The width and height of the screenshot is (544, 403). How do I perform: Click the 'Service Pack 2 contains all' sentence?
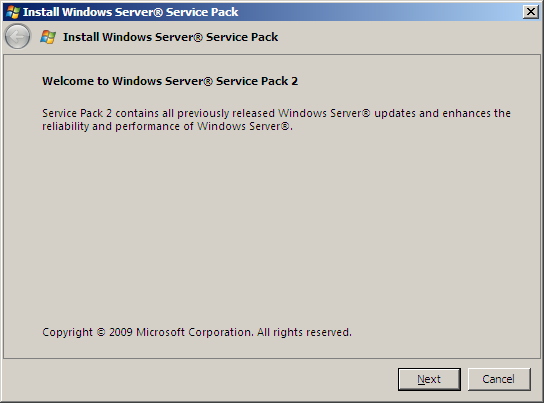[x=276, y=113]
